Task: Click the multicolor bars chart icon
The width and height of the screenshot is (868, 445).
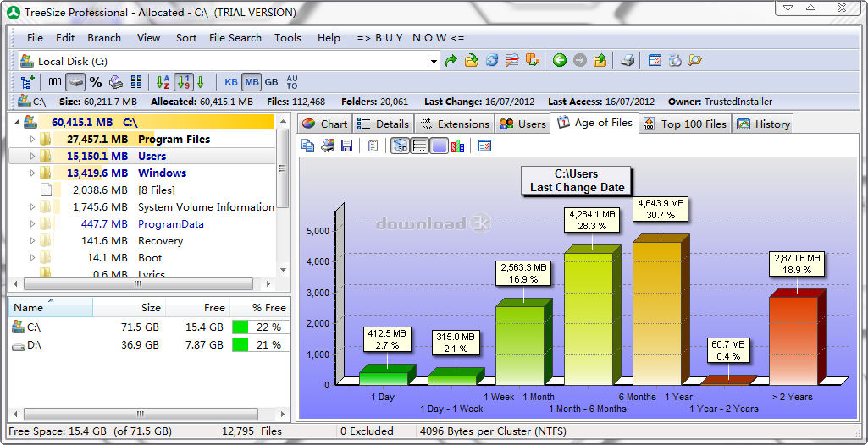Action: tap(457, 146)
